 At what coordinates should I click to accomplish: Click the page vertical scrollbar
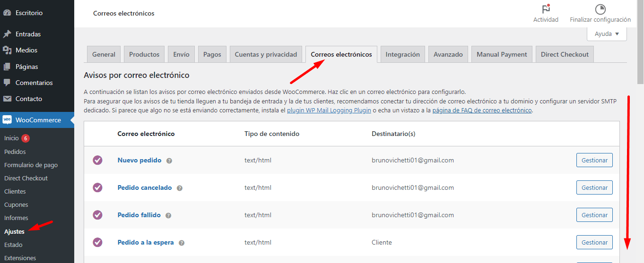[x=640, y=42]
